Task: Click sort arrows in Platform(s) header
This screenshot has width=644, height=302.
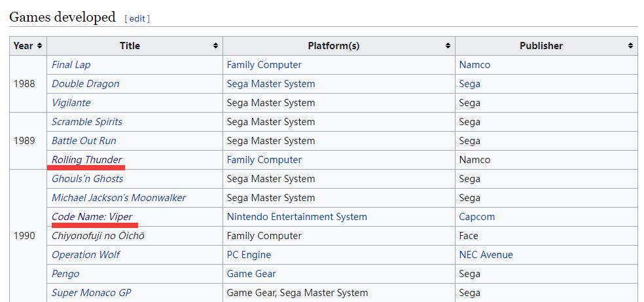Action: (448, 46)
